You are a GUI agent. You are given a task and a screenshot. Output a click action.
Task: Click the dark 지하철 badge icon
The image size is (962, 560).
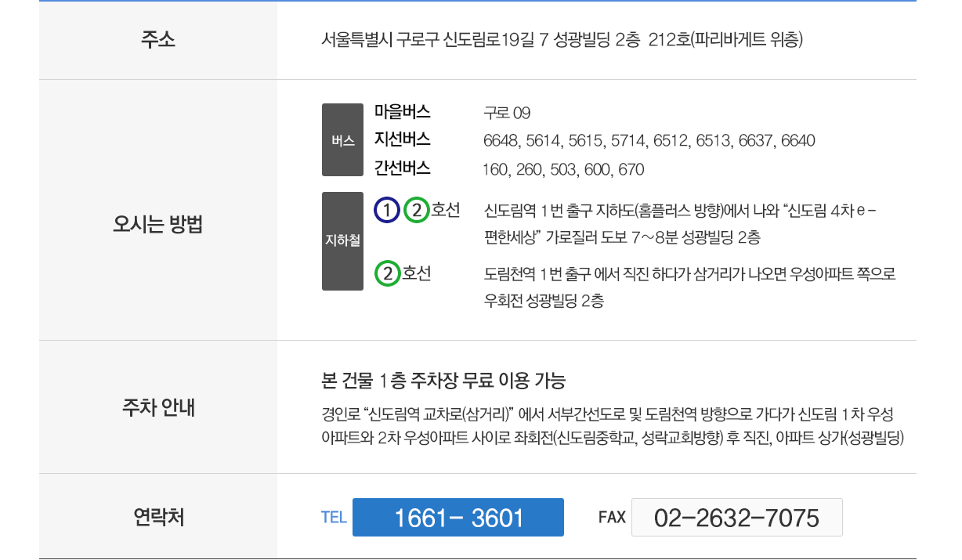pos(342,240)
